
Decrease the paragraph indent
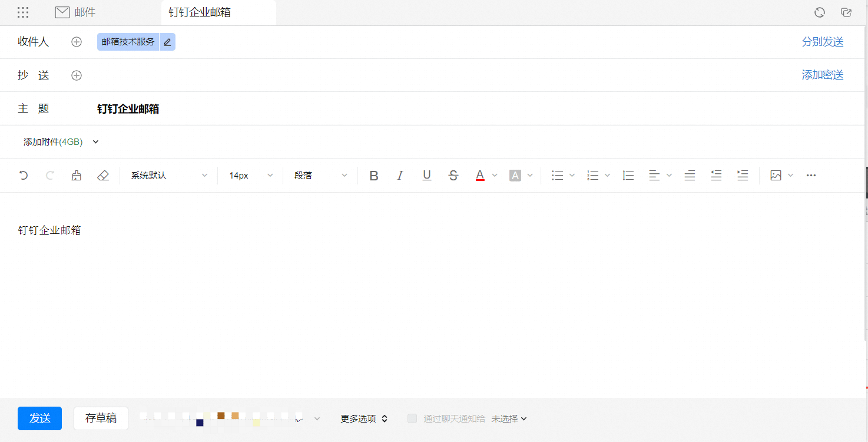point(716,175)
